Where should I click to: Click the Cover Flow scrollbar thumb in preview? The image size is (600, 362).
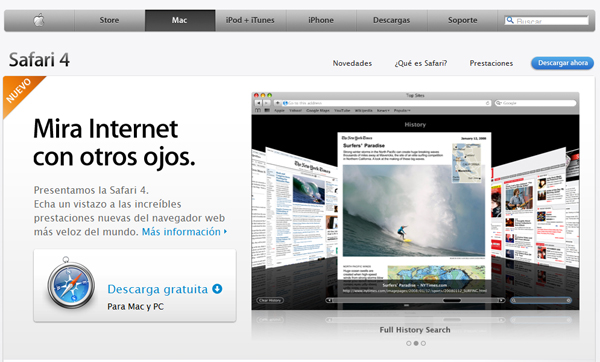pyautogui.click(x=452, y=300)
